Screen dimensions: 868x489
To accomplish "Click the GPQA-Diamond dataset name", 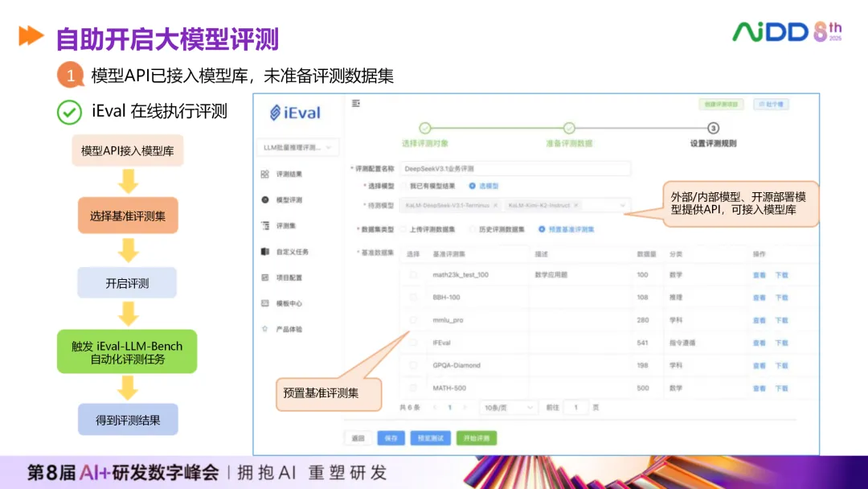I will pyautogui.click(x=457, y=365).
